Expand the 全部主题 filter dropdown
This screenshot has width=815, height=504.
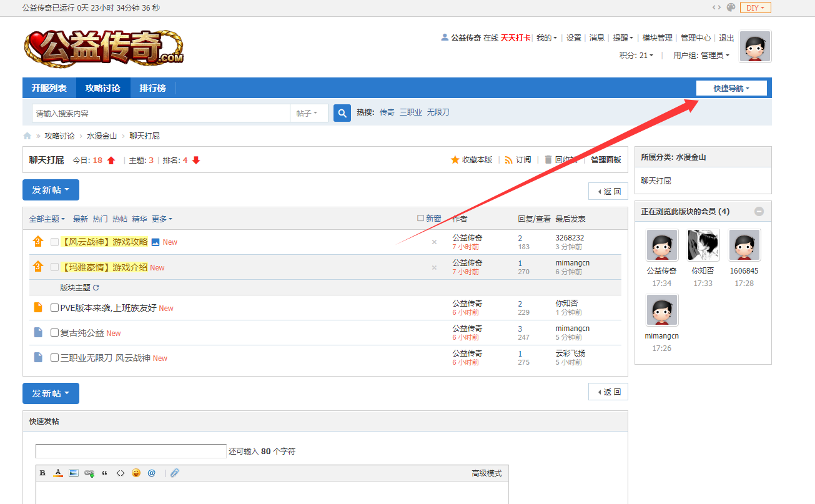[47, 219]
